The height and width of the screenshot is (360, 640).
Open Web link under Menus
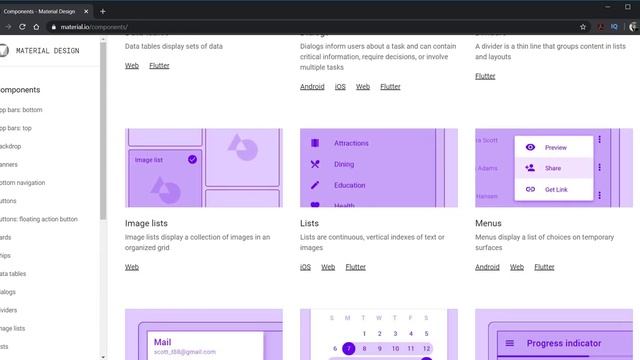point(517,267)
